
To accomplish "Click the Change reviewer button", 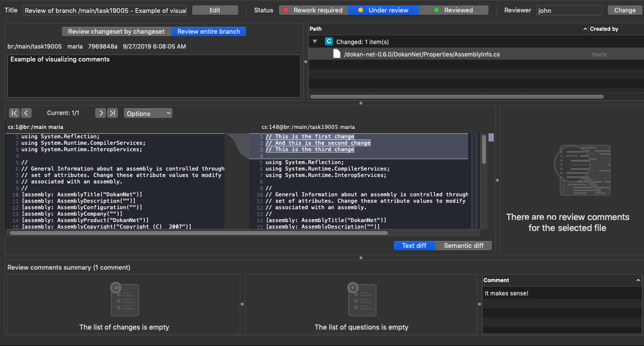I will 625,10.
